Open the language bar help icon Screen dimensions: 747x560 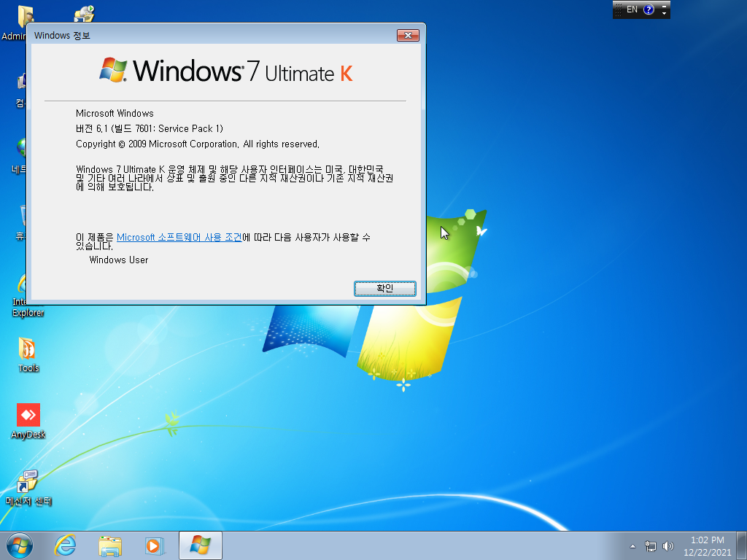click(649, 9)
